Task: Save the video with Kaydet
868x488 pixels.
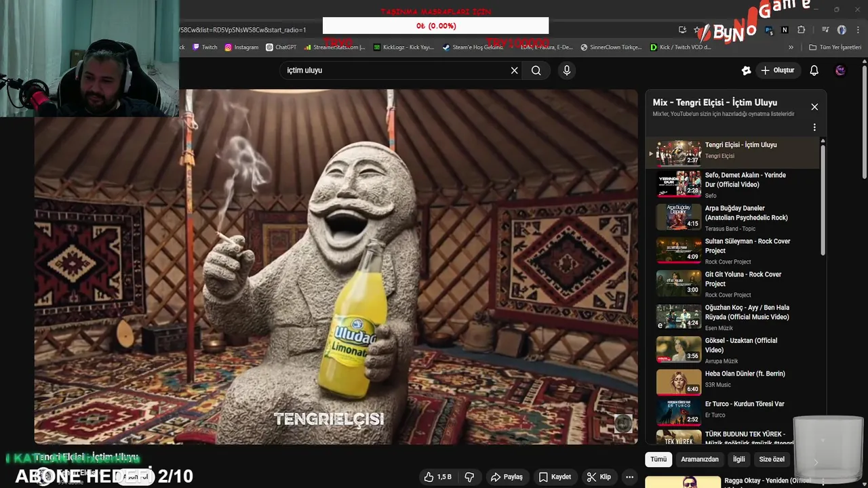Action: (555, 477)
